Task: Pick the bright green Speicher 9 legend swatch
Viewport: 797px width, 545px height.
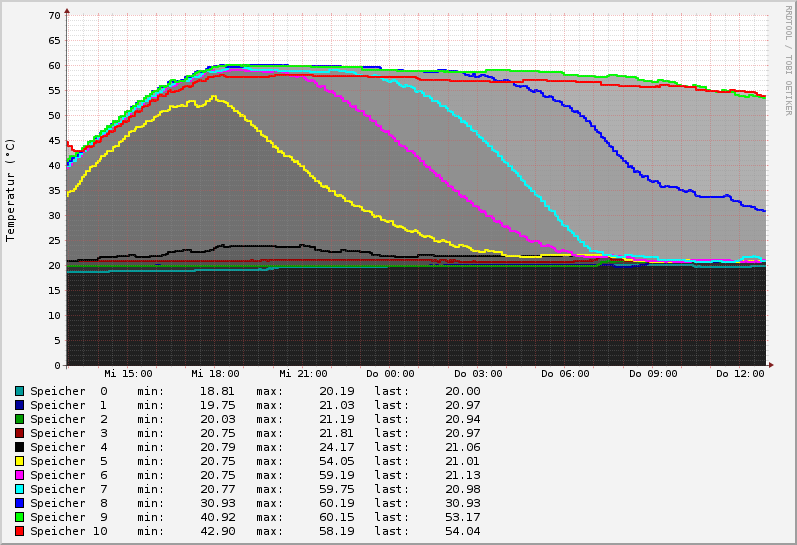Action: pyautogui.click(x=19, y=517)
